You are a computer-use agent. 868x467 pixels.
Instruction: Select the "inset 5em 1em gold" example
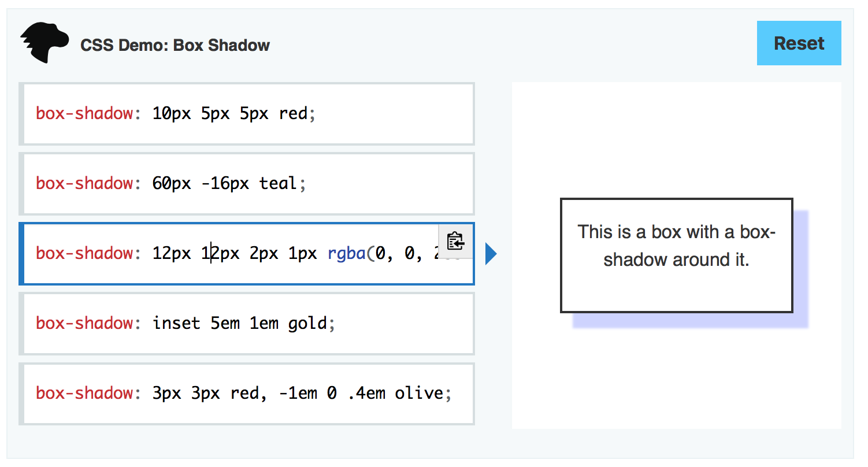tap(247, 324)
